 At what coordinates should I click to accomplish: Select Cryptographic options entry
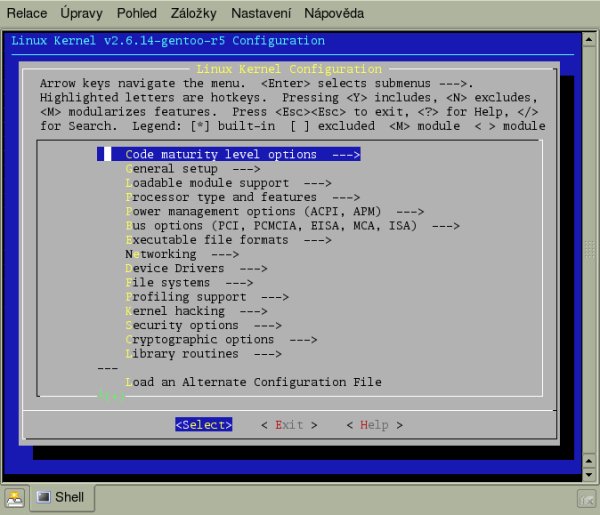(x=221, y=339)
